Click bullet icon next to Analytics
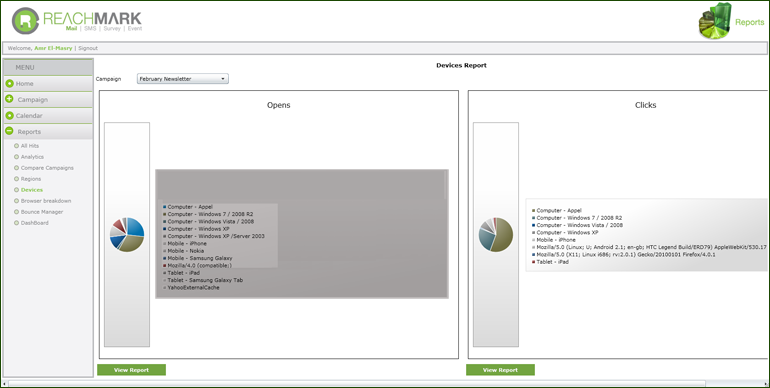Screen dimensions: 770x388 click(x=16, y=157)
